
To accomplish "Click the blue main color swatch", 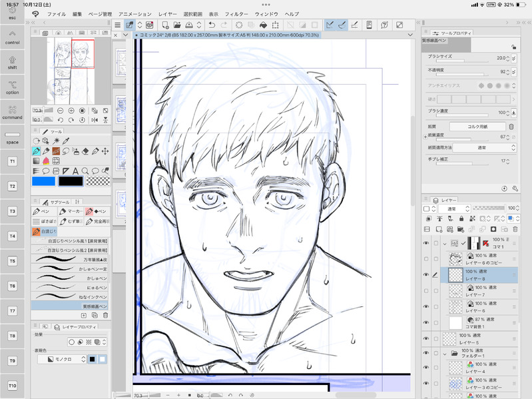I will tap(43, 181).
